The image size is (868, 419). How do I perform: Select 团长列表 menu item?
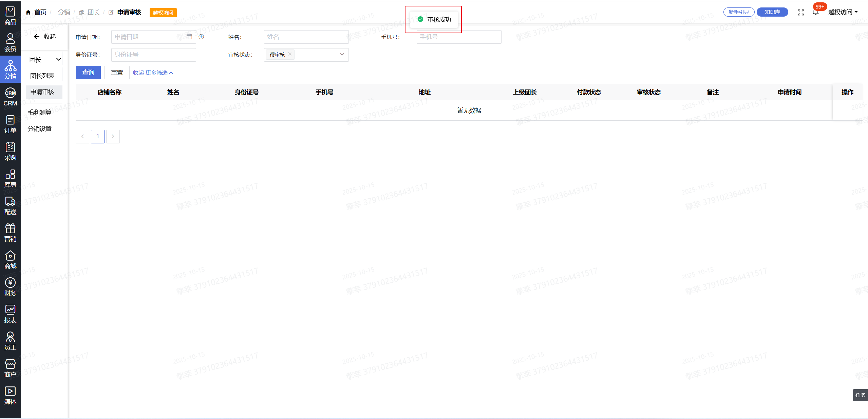coord(42,76)
